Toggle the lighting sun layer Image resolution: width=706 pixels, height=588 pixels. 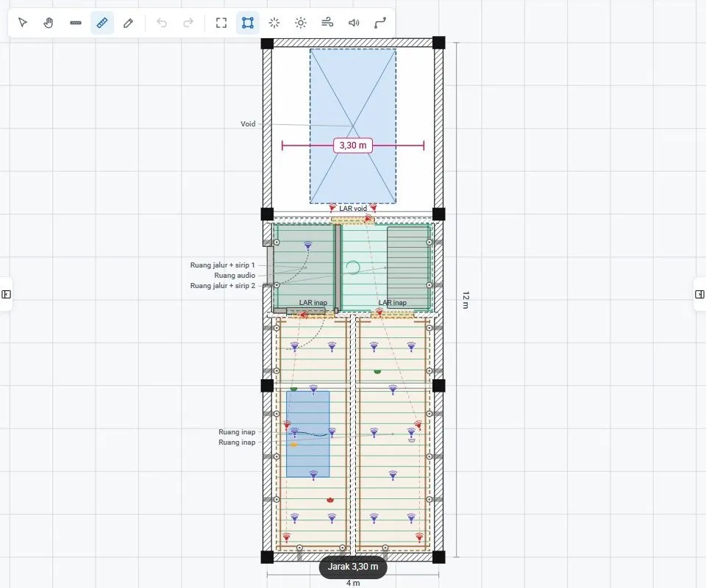pos(301,23)
